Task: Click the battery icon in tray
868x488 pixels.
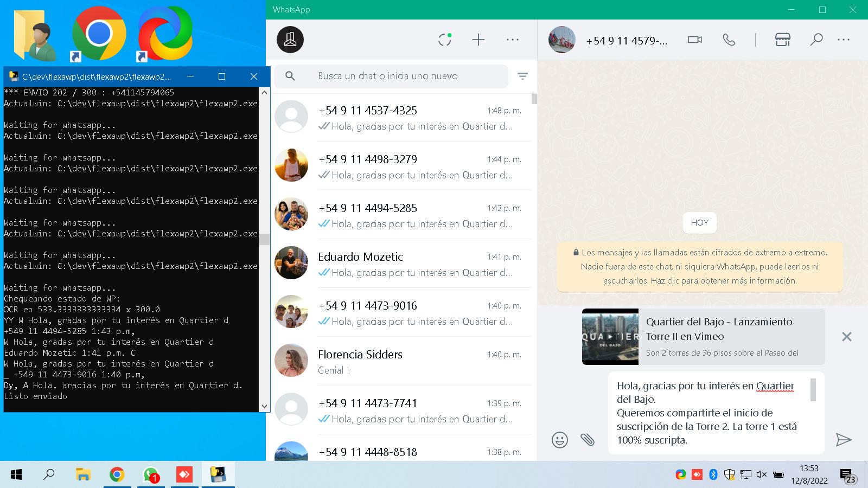Action: click(x=778, y=474)
